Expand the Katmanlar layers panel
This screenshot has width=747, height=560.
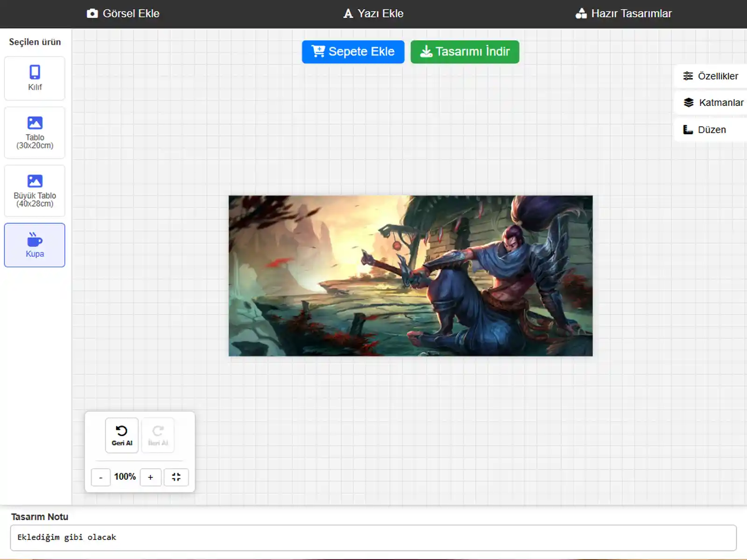[x=713, y=103]
